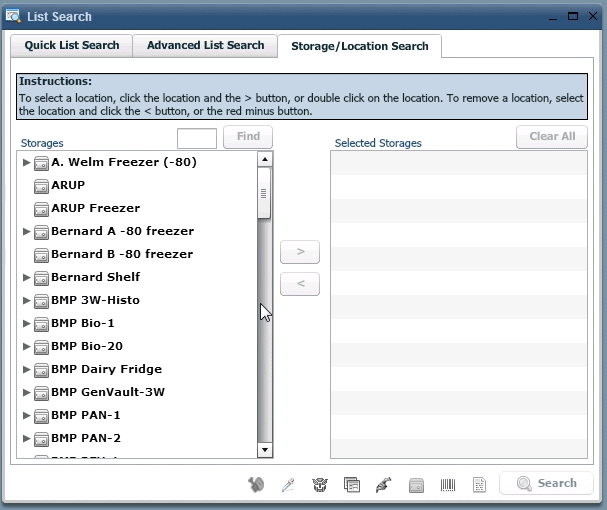Click the Clear All button

[552, 137]
